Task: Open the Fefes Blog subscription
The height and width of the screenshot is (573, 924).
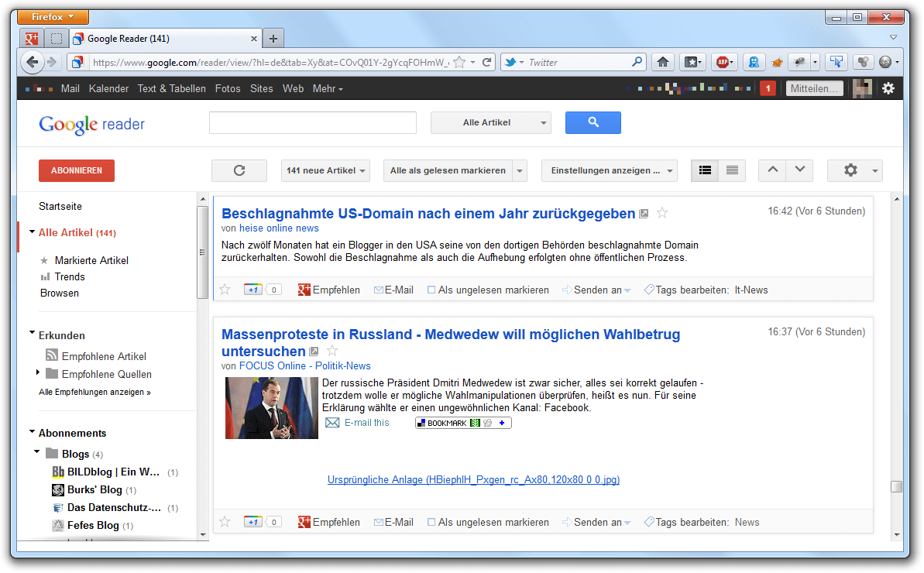Action: click(x=93, y=525)
